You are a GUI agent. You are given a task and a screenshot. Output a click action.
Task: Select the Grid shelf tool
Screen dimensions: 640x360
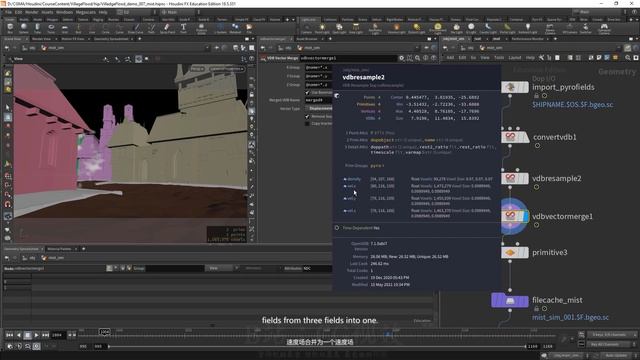[x=64, y=28]
